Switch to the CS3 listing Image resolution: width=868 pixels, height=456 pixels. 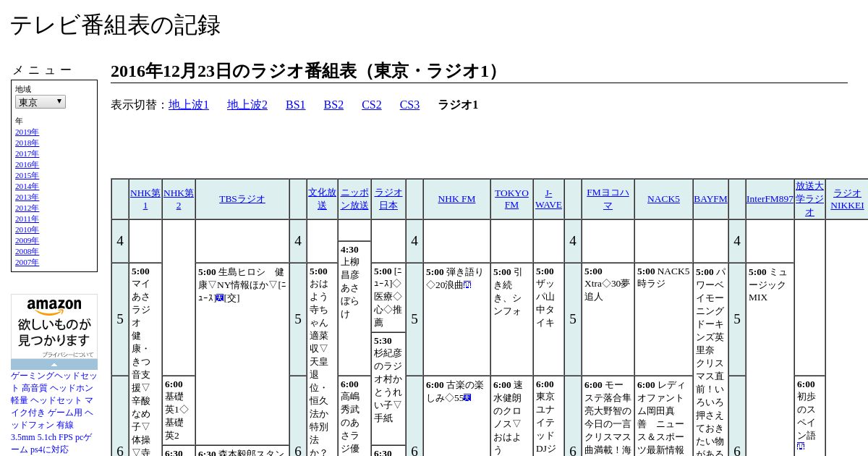click(409, 105)
